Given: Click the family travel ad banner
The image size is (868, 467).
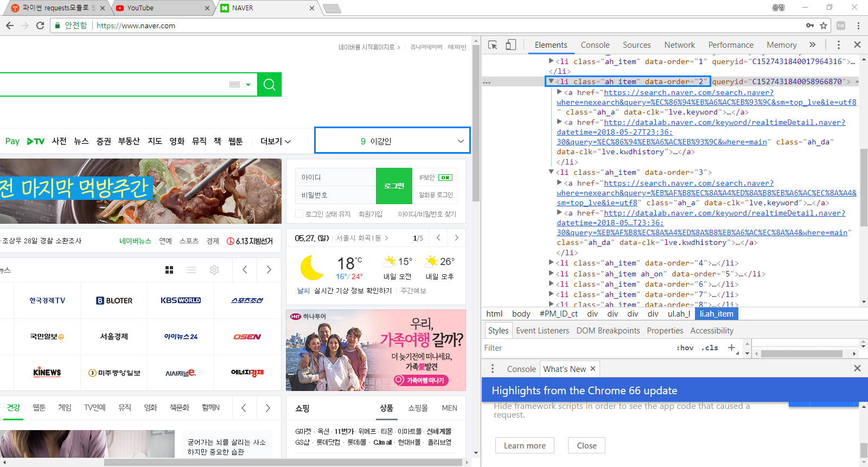Looking at the screenshot, I should (376, 350).
